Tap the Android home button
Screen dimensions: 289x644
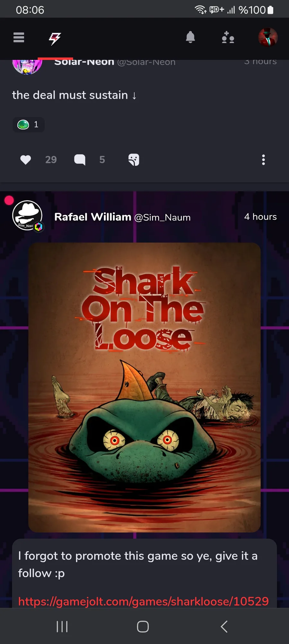coord(143,626)
